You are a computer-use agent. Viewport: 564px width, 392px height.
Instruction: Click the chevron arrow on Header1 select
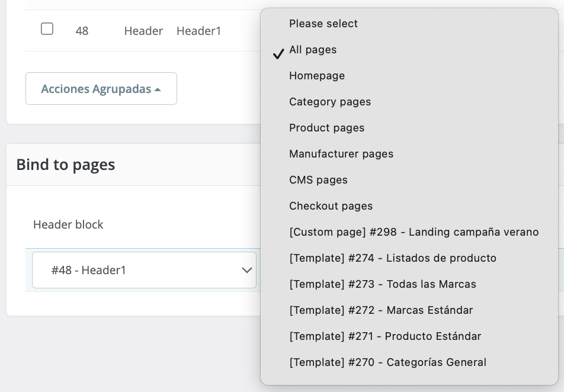246,270
